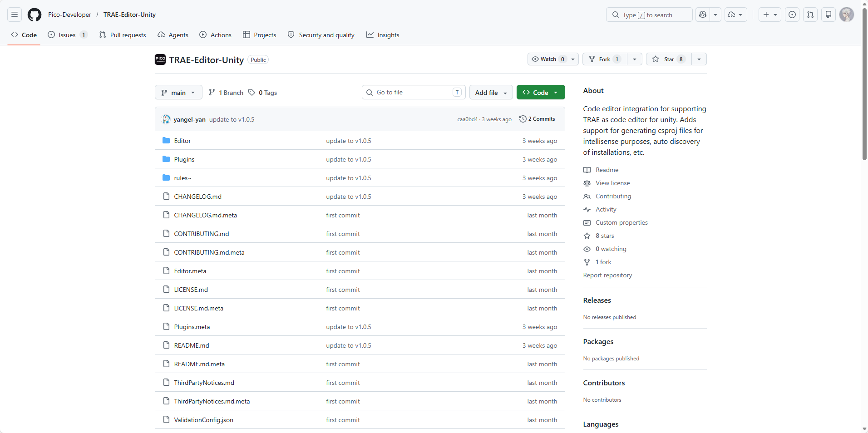Open the caa0bd4 commit hash link
This screenshot has width=868, height=433.
click(x=467, y=119)
